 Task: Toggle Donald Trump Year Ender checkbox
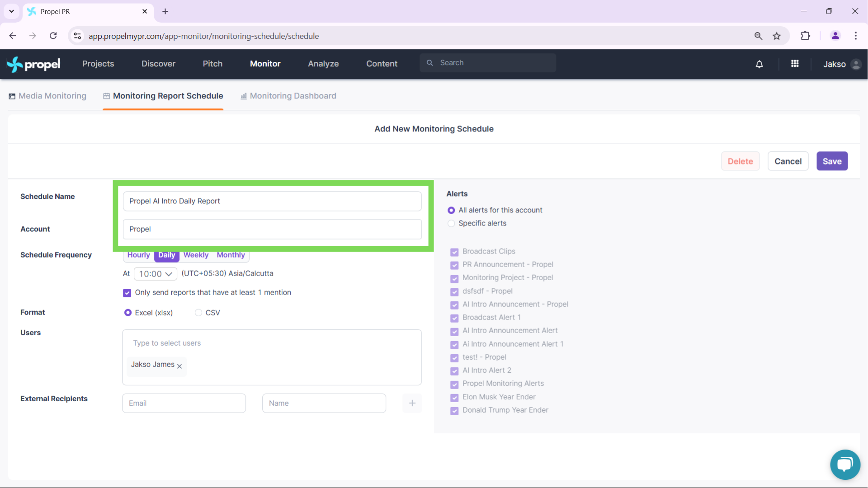coord(454,411)
